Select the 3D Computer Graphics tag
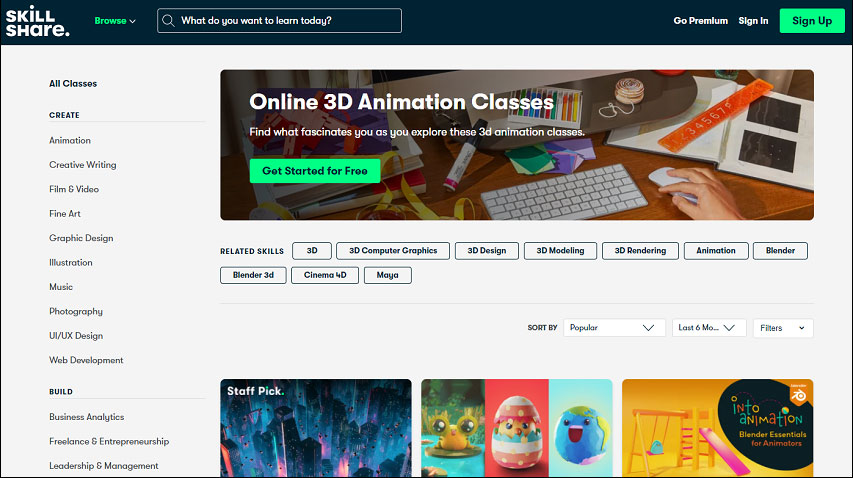853x478 pixels. coord(393,251)
